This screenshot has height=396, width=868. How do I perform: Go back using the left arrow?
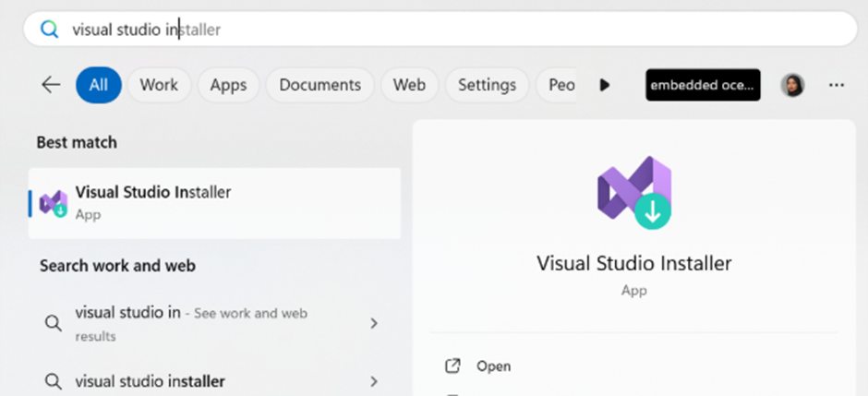[x=51, y=85]
